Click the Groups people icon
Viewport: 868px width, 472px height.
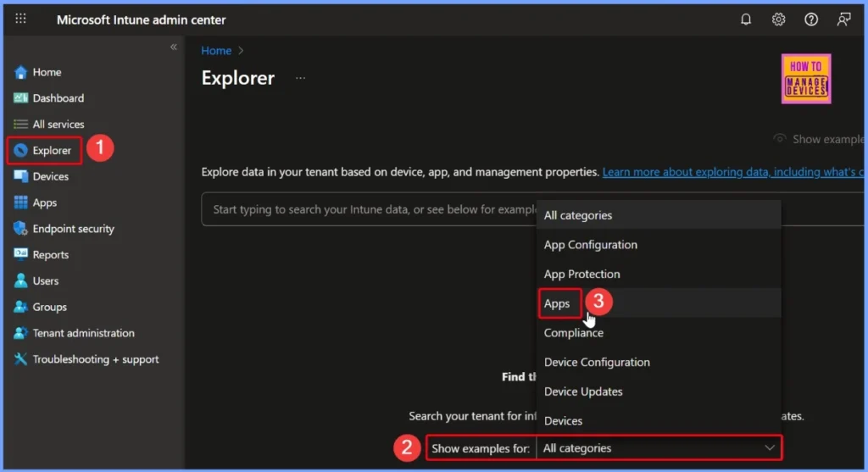[20, 307]
